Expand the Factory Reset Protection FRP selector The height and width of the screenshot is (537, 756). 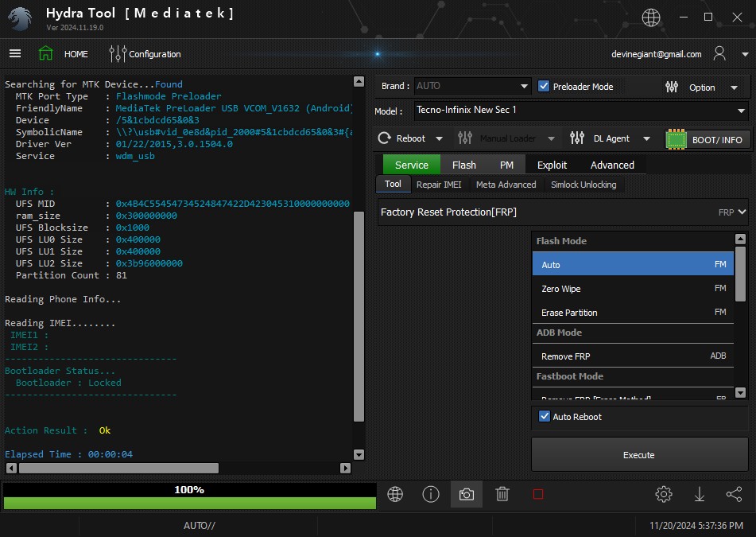[x=563, y=212]
